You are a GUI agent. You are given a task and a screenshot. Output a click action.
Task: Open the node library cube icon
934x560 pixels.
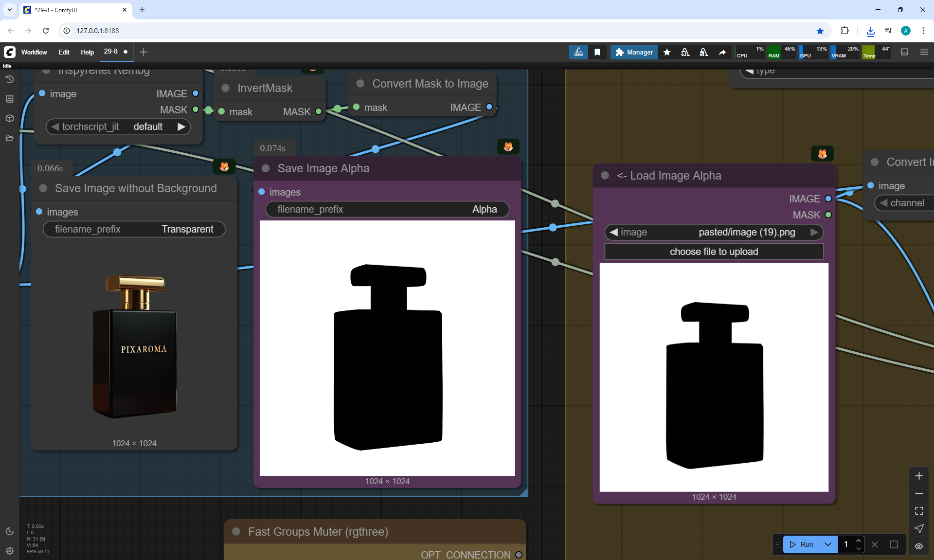click(x=9, y=118)
